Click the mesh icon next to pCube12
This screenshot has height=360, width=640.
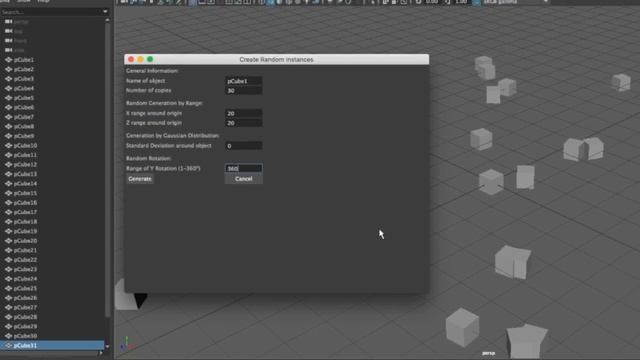[x=9, y=164]
